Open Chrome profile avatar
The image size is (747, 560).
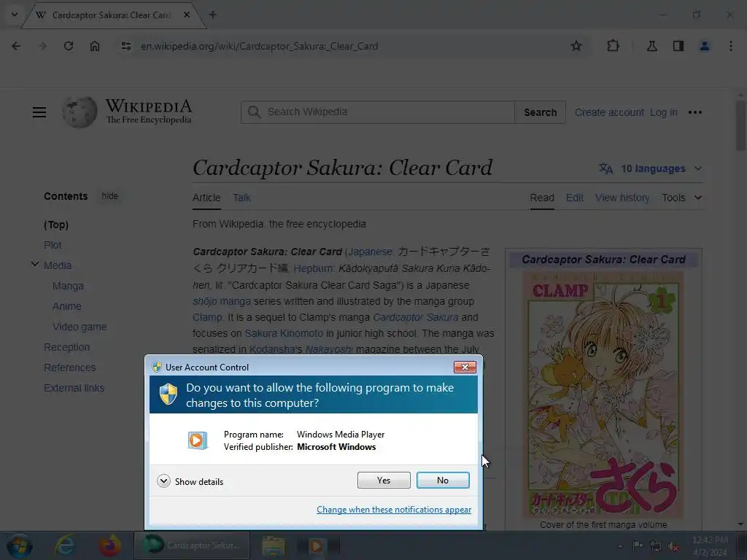[704, 46]
